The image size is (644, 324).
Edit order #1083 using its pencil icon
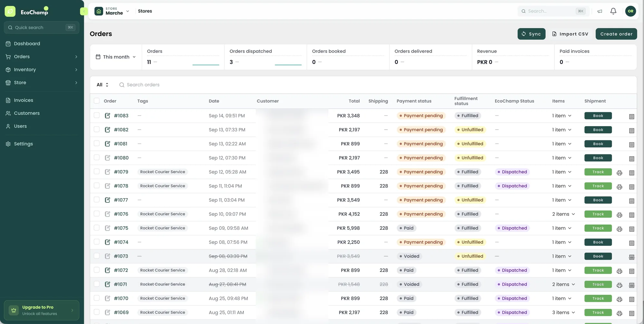(108, 116)
